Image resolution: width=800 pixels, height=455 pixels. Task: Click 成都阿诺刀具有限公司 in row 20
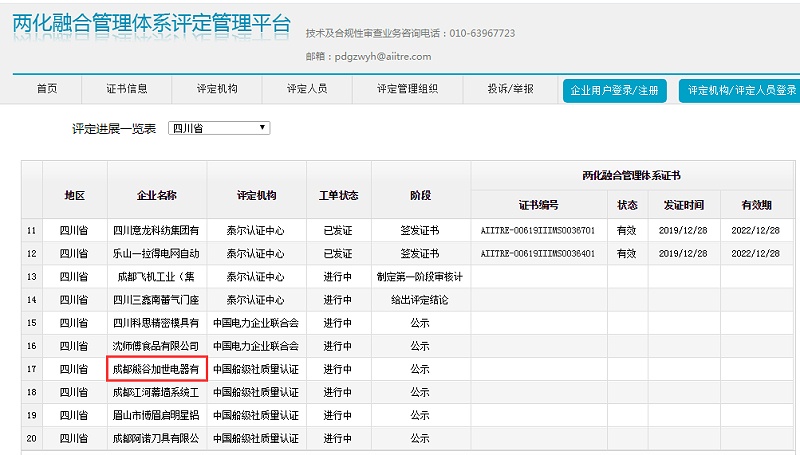coord(156,438)
